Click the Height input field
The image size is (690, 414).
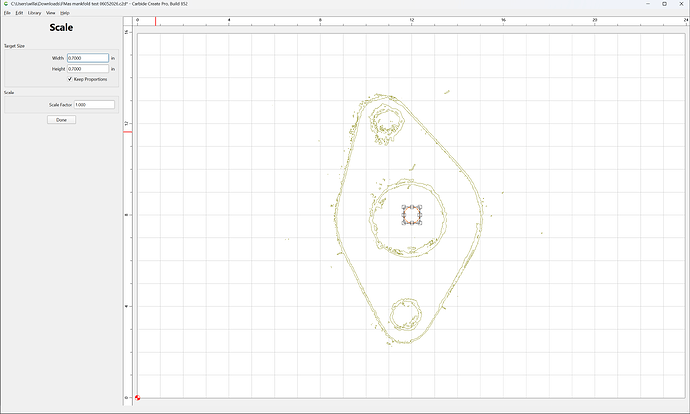pyautogui.click(x=88, y=69)
